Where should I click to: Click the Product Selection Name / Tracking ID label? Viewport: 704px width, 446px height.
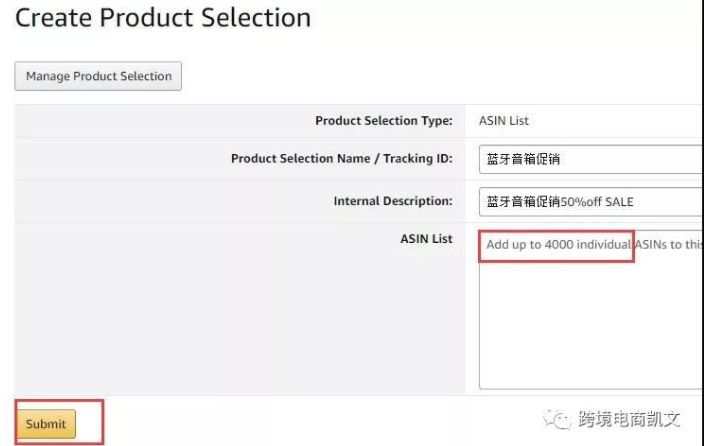(x=341, y=159)
